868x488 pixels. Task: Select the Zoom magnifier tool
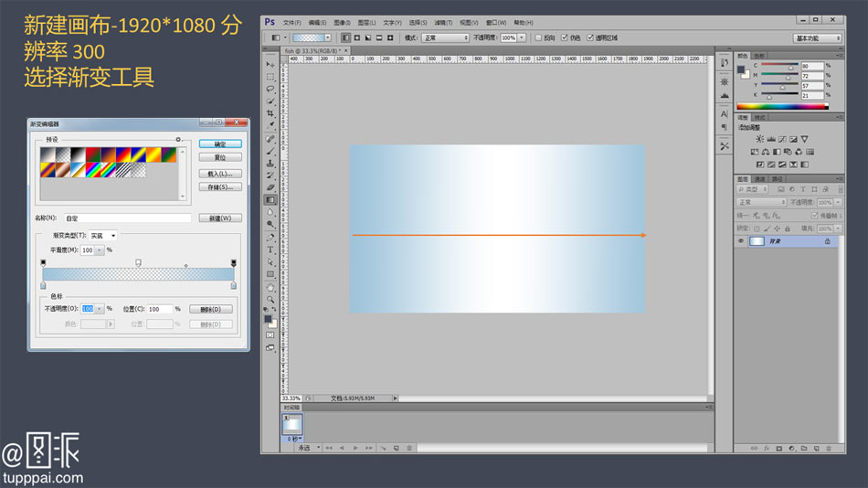click(x=270, y=299)
